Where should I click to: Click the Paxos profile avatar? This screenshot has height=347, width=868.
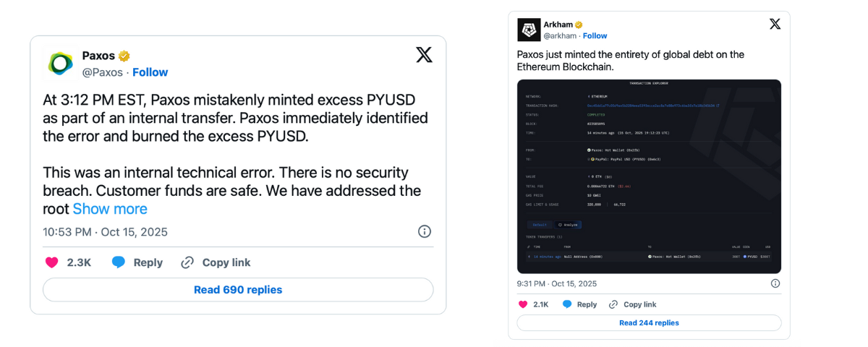(61, 64)
